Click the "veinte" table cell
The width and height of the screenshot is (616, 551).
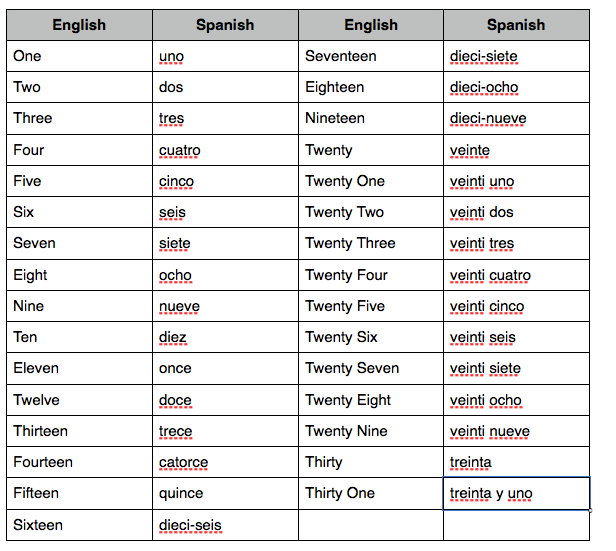470,150
